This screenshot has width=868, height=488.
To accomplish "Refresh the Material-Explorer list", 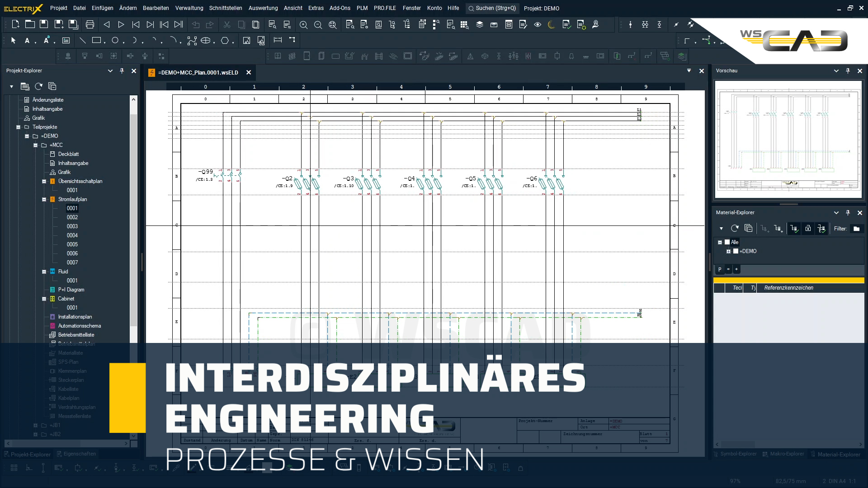I will coord(735,229).
